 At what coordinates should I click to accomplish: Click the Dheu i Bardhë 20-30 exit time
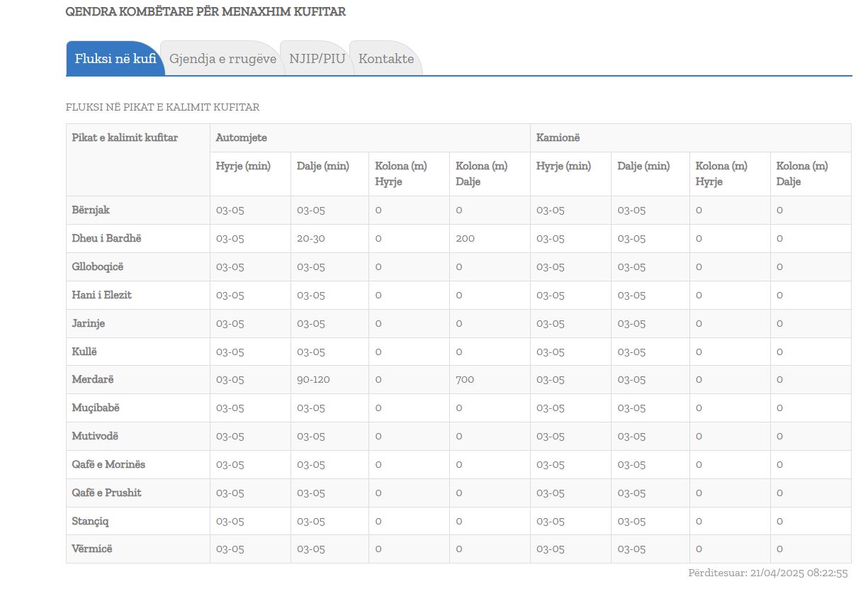click(311, 238)
